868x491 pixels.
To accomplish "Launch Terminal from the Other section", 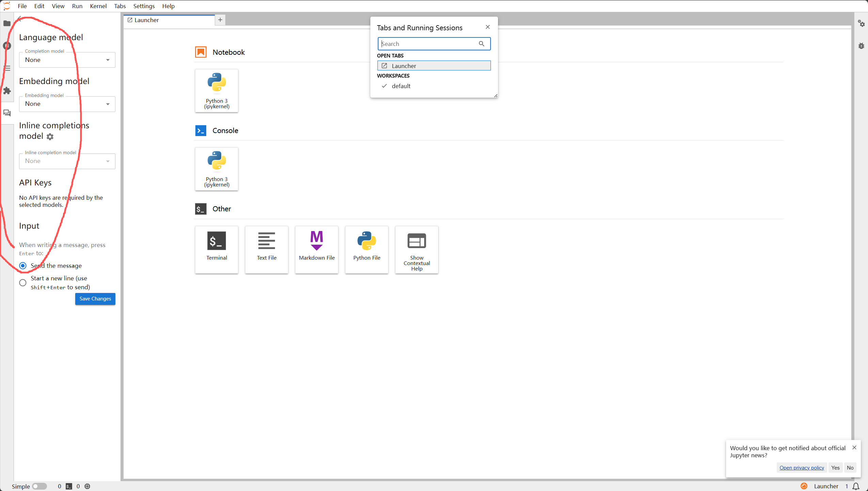I will coord(216,249).
